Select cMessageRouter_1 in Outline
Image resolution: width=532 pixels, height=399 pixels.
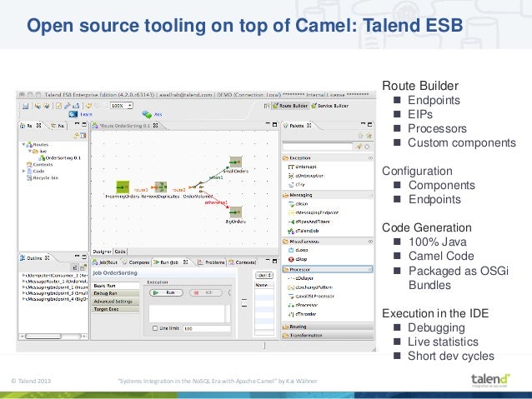[x=56, y=282]
